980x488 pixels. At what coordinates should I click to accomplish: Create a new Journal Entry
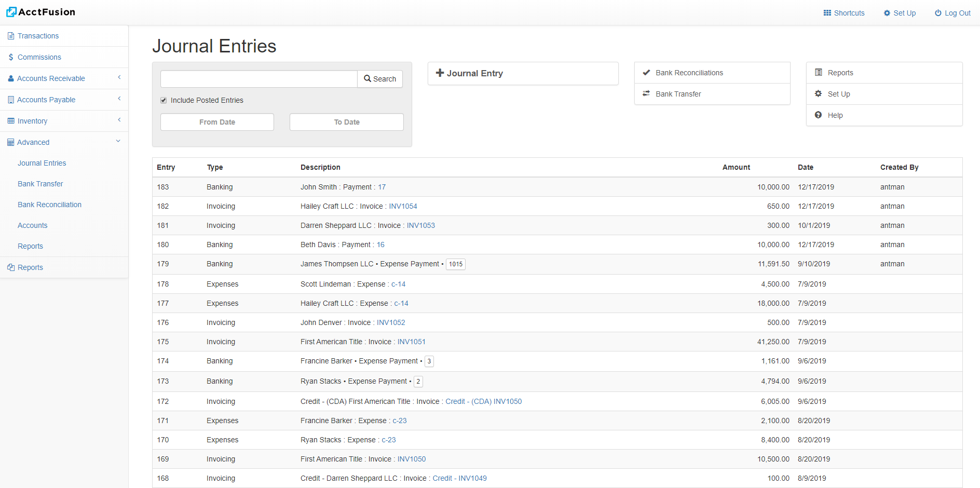tap(523, 73)
